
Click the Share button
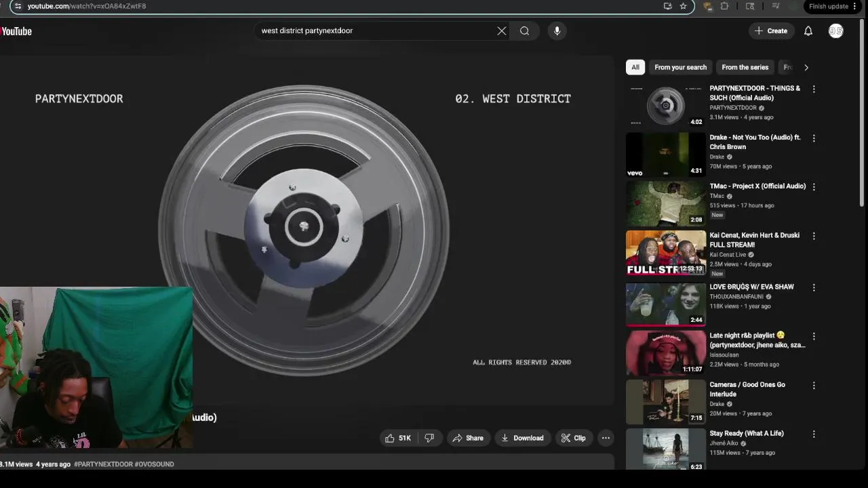pos(468,438)
